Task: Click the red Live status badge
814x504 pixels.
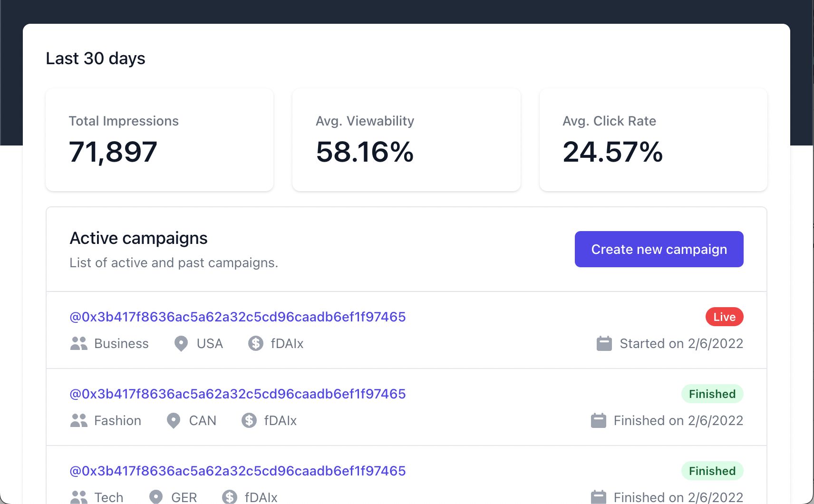Action: (725, 317)
